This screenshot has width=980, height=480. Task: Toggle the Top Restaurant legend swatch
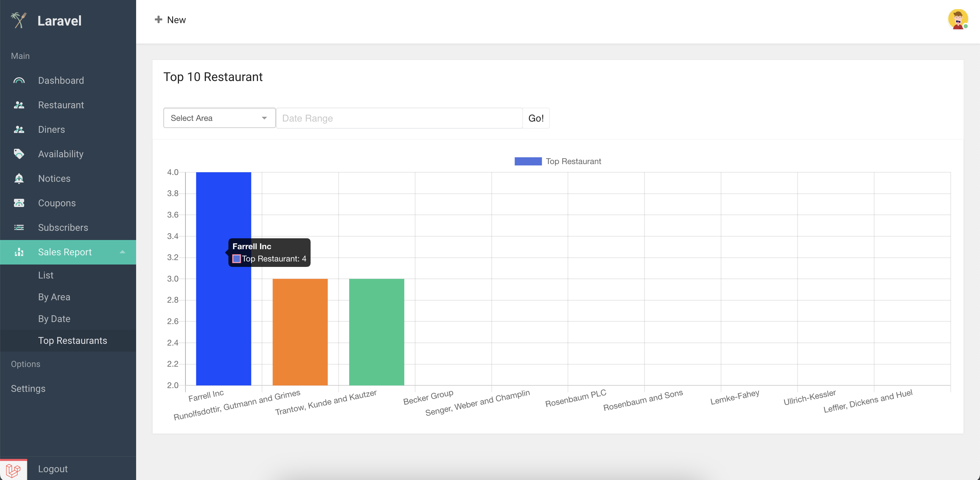pos(528,161)
